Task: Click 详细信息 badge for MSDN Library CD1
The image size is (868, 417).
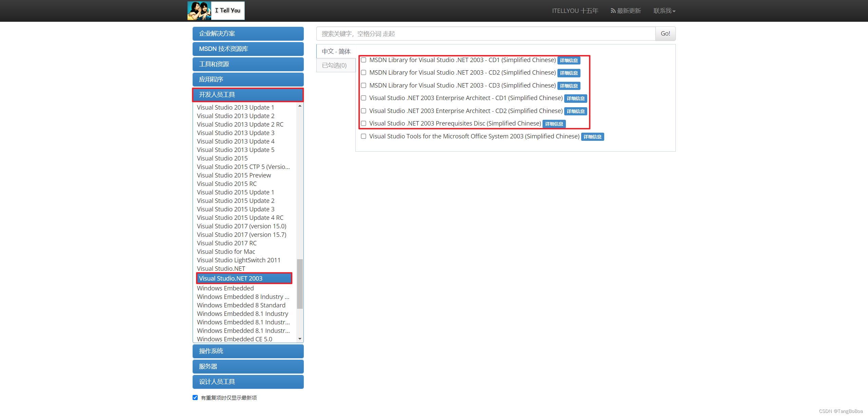Action: [x=569, y=60]
